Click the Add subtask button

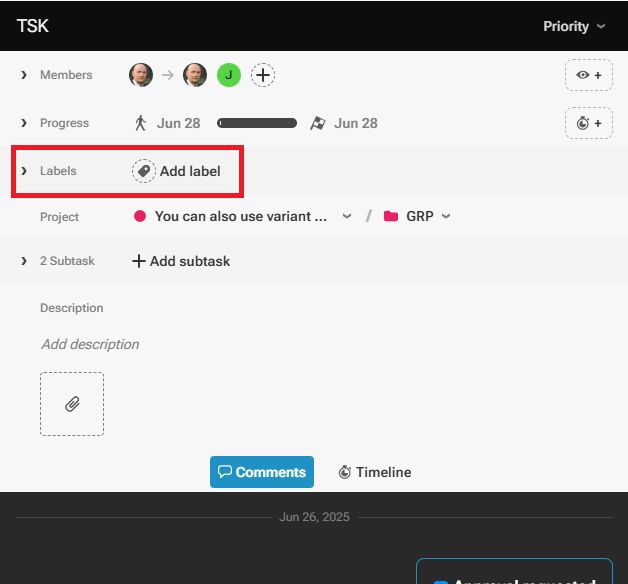click(181, 261)
